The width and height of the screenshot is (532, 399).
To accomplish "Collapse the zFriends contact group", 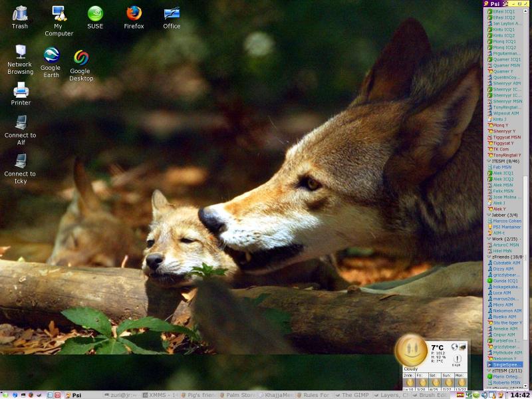I will (489, 257).
